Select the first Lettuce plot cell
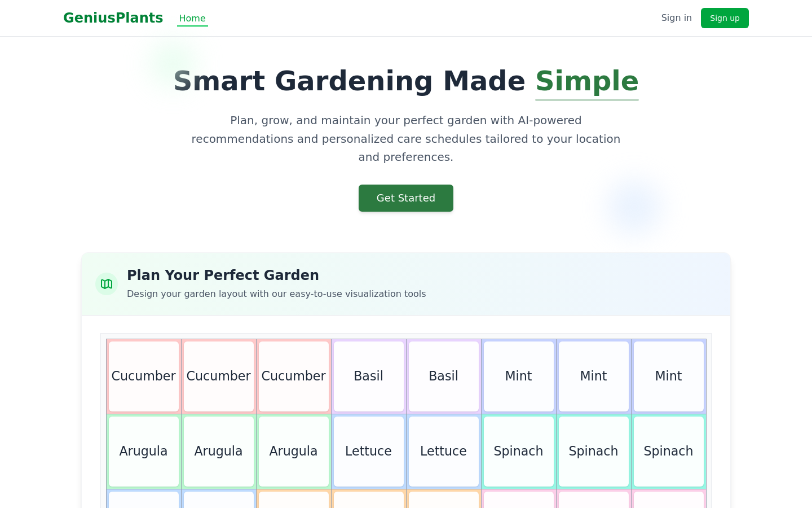The image size is (812, 508). (x=369, y=452)
